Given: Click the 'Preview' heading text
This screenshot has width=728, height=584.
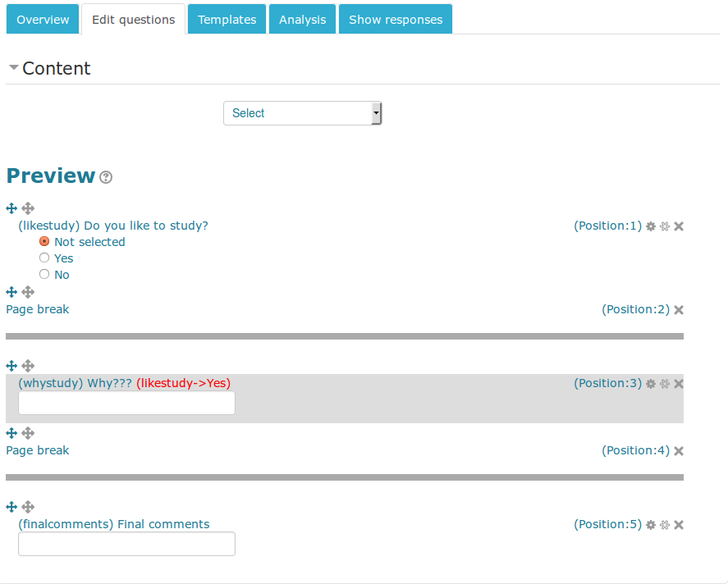Looking at the screenshot, I should 51,176.
